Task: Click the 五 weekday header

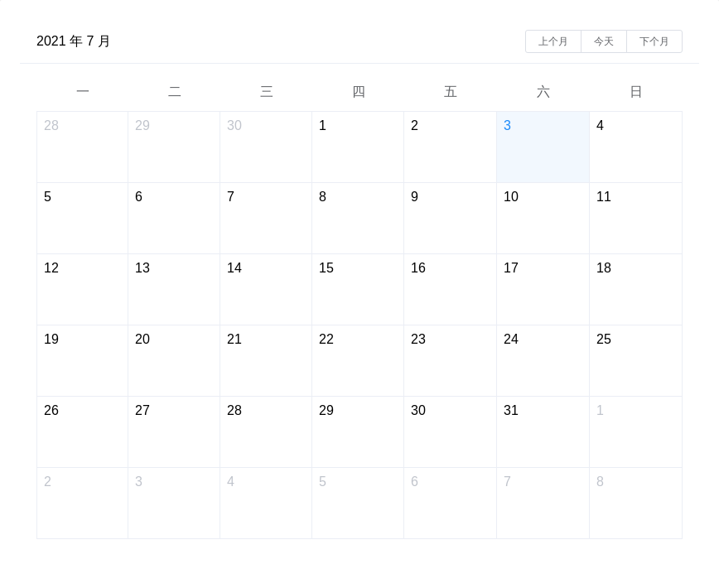Action: (451, 92)
